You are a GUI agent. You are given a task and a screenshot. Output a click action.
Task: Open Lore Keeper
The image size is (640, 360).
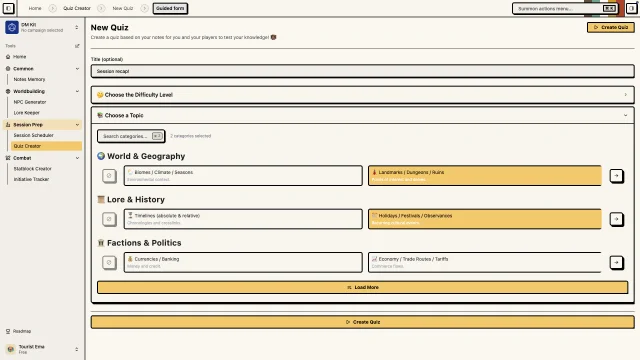27,113
